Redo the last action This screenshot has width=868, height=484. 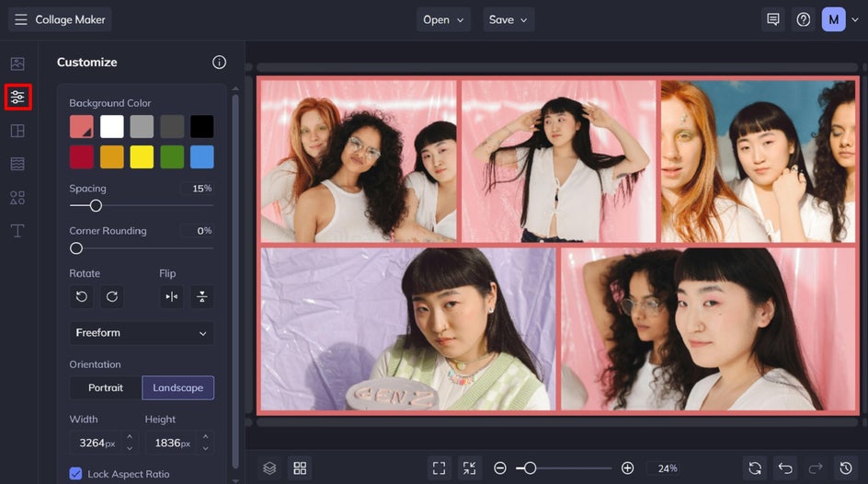tap(816, 468)
